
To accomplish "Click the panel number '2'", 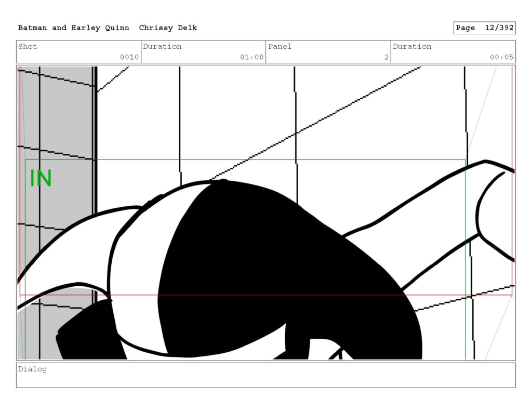I will pos(387,57).
